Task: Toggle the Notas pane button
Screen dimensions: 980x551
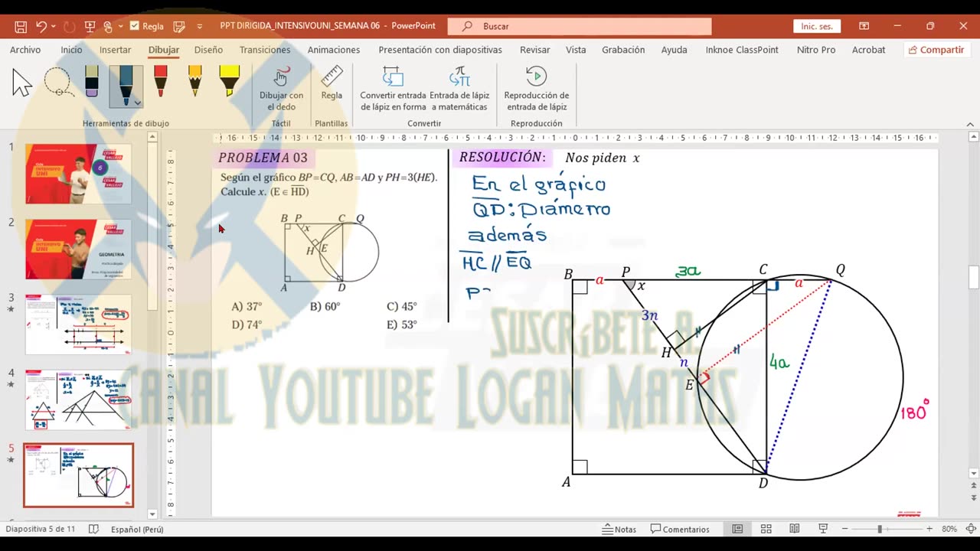Action: click(x=619, y=529)
